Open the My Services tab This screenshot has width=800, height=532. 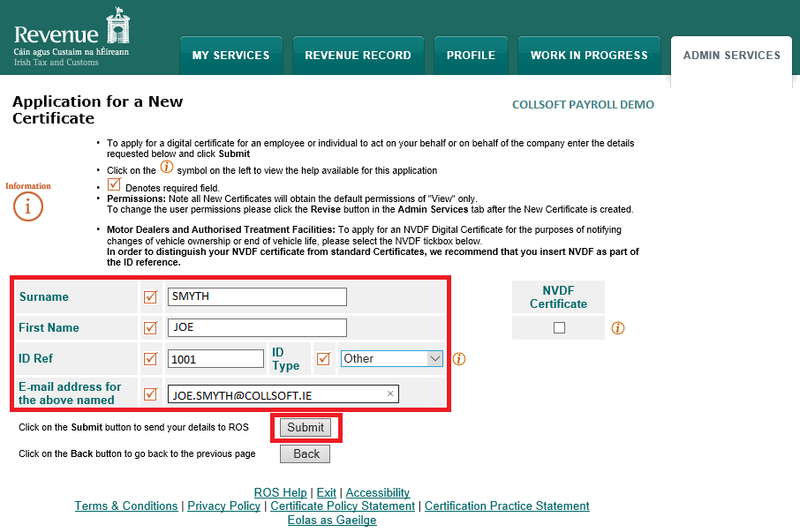tap(230, 56)
